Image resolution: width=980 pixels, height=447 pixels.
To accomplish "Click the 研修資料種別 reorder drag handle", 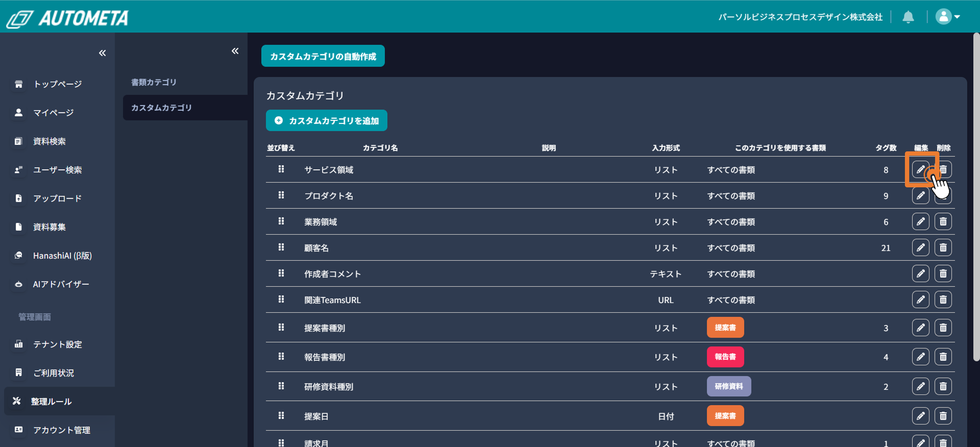I will coord(281,386).
